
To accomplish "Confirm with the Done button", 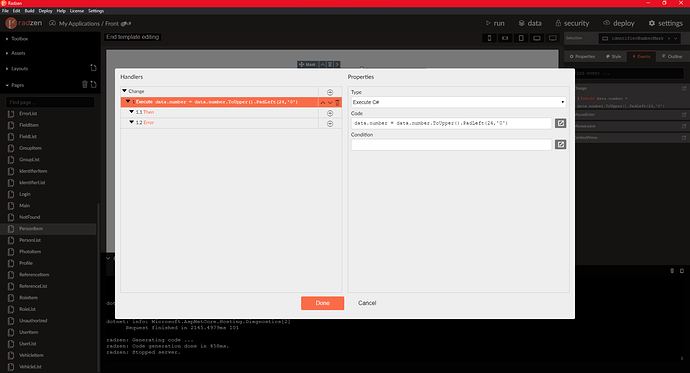I will tap(323, 303).
